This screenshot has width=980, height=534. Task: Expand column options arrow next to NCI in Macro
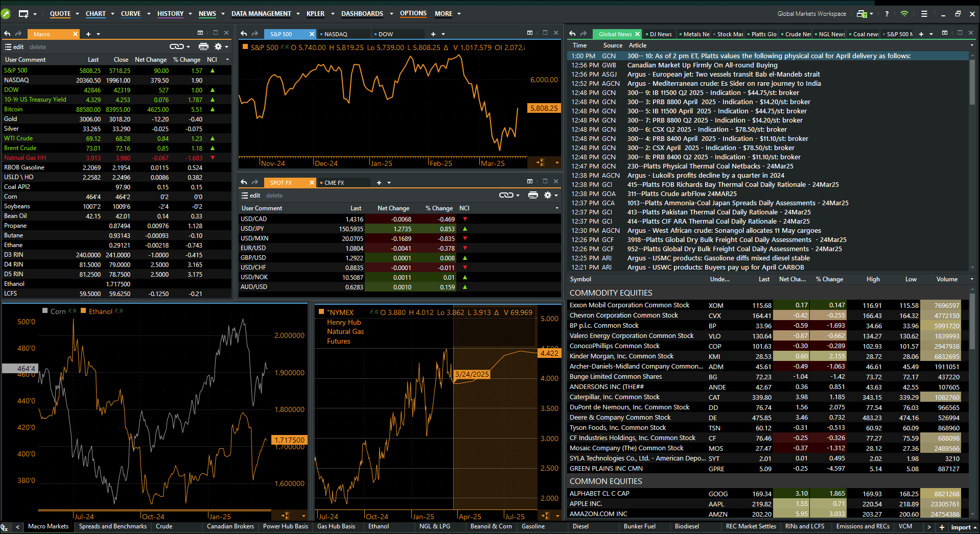[x=227, y=60]
